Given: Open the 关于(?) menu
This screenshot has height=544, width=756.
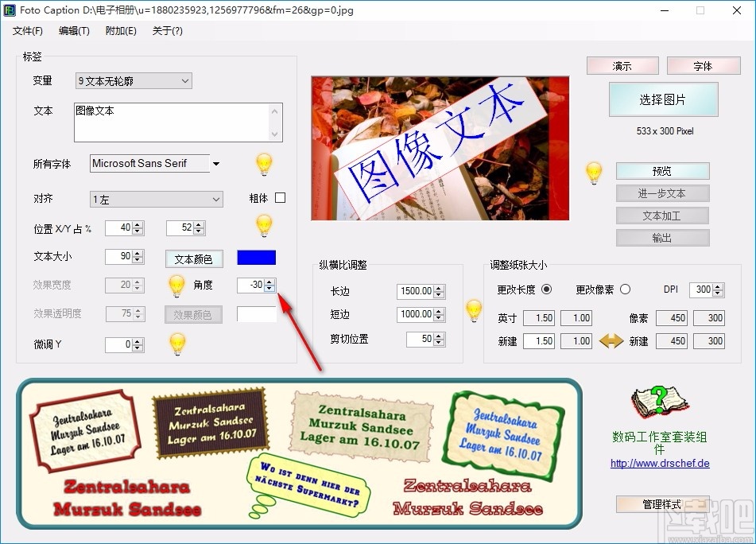Looking at the screenshot, I should click(x=167, y=31).
